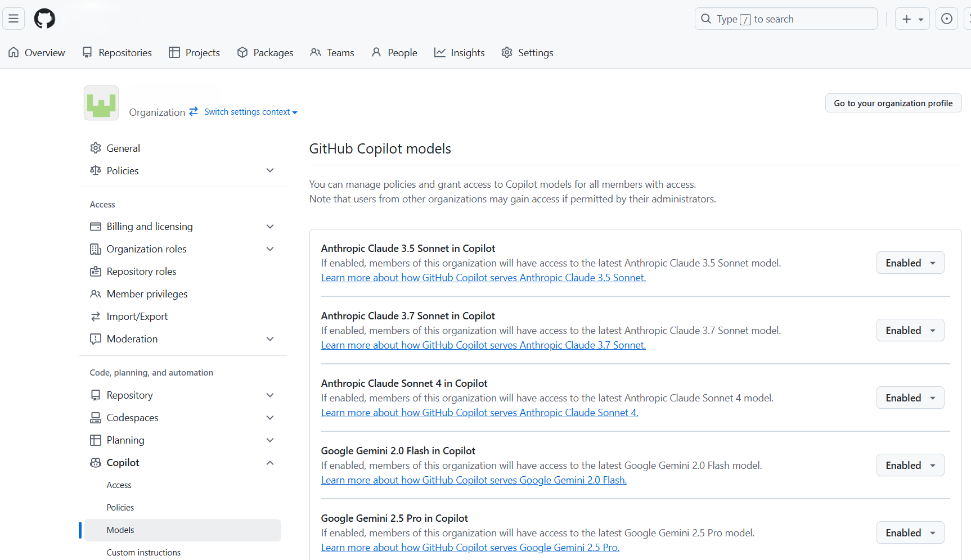Open the Overview tab

pyautogui.click(x=37, y=52)
